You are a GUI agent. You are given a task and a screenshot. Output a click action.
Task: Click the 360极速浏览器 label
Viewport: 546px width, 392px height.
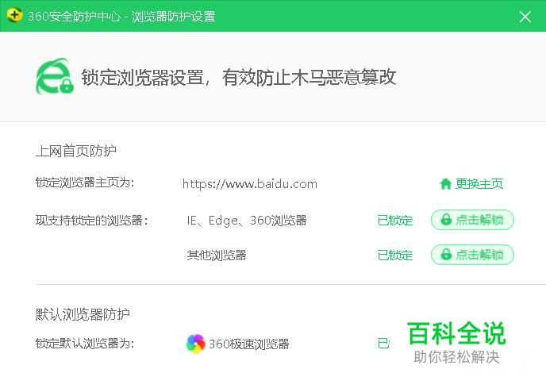pos(249,344)
